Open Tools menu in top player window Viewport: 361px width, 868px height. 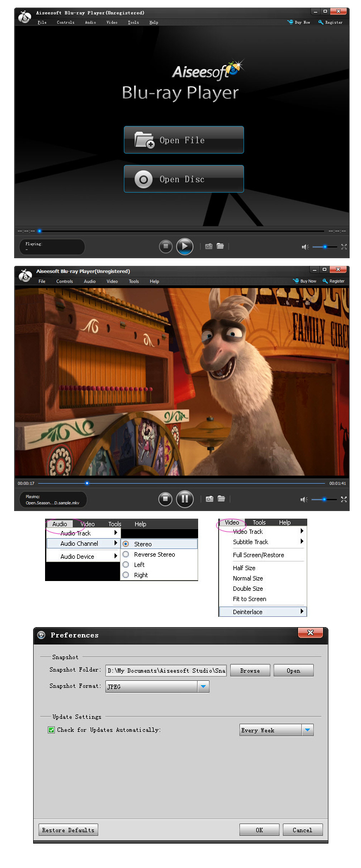pyautogui.click(x=134, y=22)
